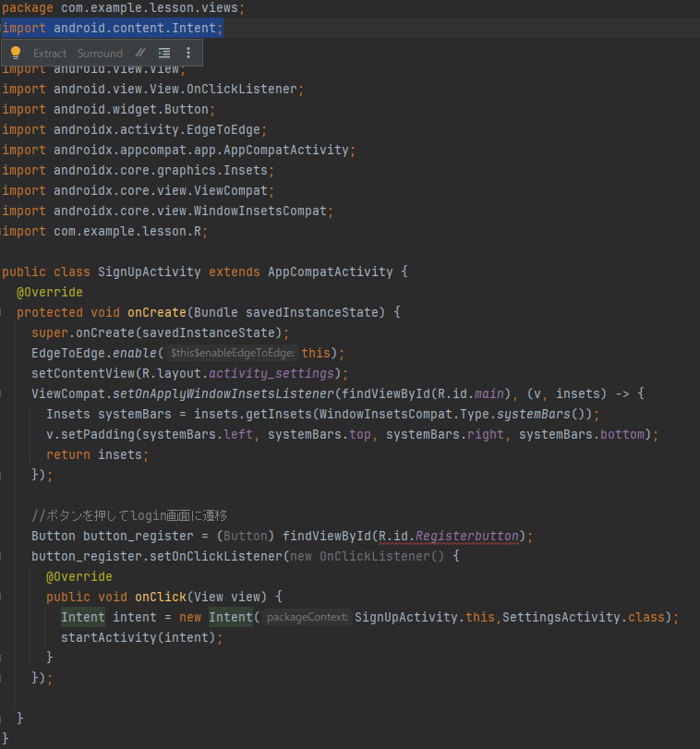Click 'setOnApplyWindowInsetsListener' method call
Screen dimensions: 700x749
tap(223, 393)
